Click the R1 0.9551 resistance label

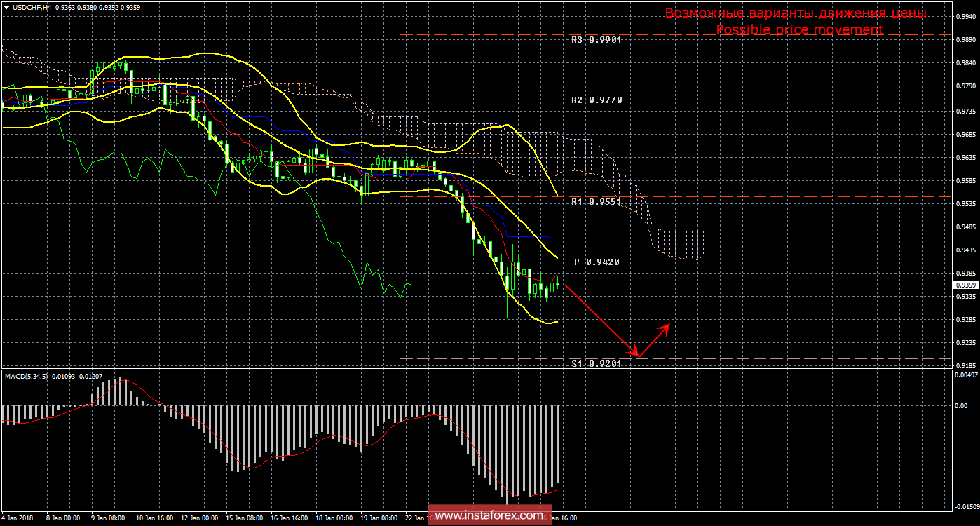coord(596,202)
